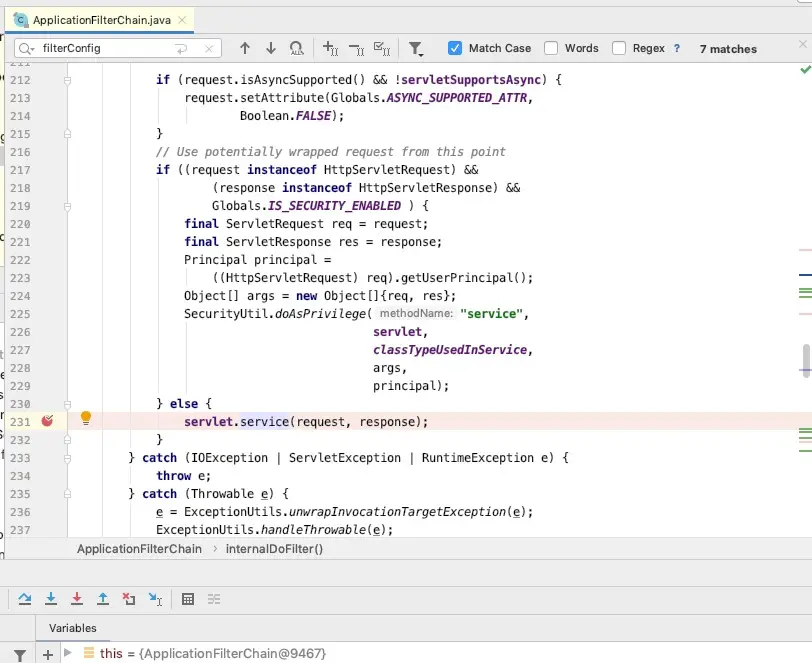The width and height of the screenshot is (812, 663).
Task: Open the search filter options dropdown
Action: pos(416,49)
